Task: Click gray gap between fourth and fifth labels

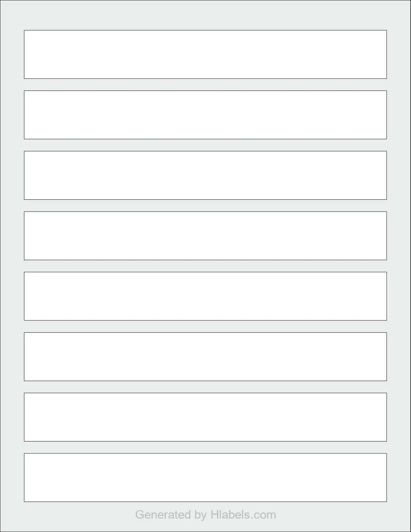Action: [205, 266]
